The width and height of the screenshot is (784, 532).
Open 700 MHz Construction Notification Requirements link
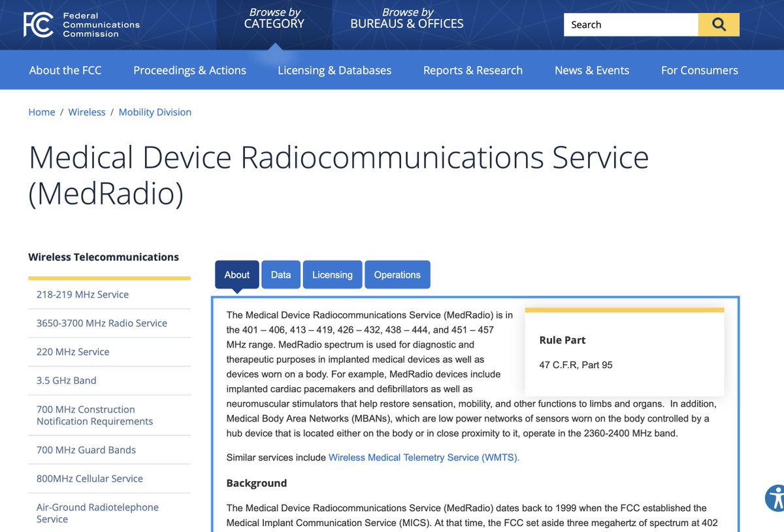click(95, 415)
